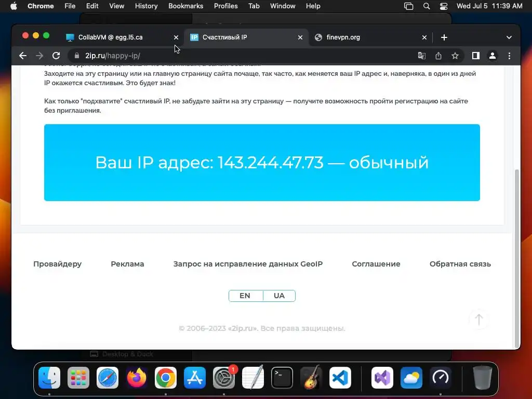Reload the 2ip.ru page
The width and height of the screenshot is (532, 399).
click(x=56, y=56)
